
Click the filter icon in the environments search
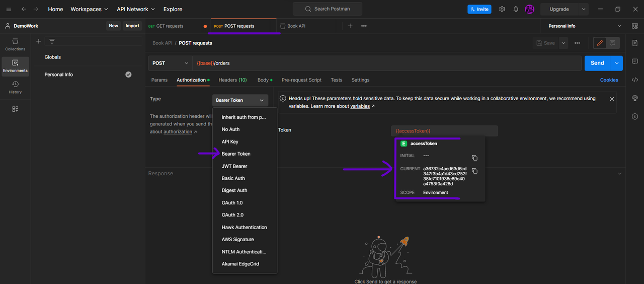click(x=52, y=41)
